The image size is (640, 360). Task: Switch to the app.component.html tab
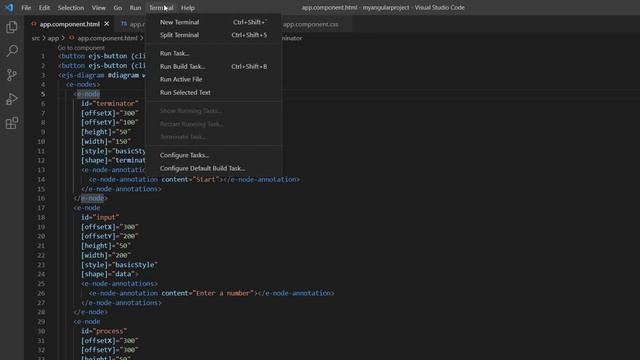(69, 24)
